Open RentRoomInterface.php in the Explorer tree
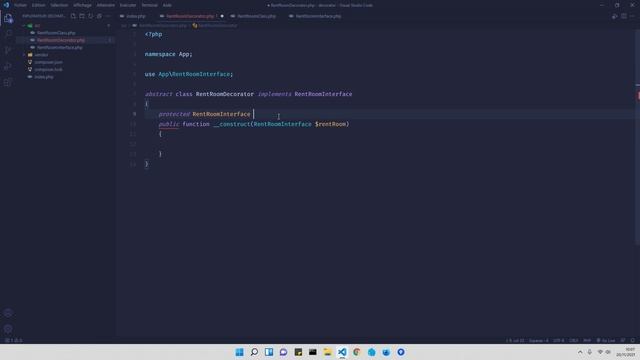 (x=60, y=47)
